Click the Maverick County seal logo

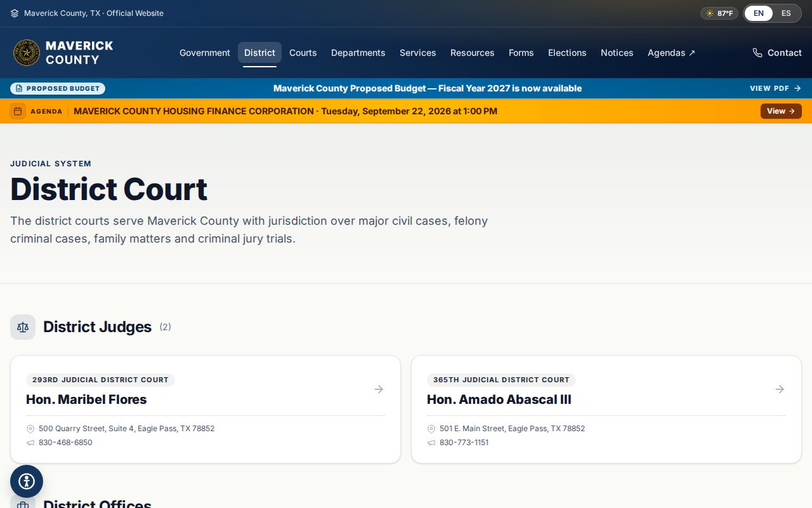[27, 53]
